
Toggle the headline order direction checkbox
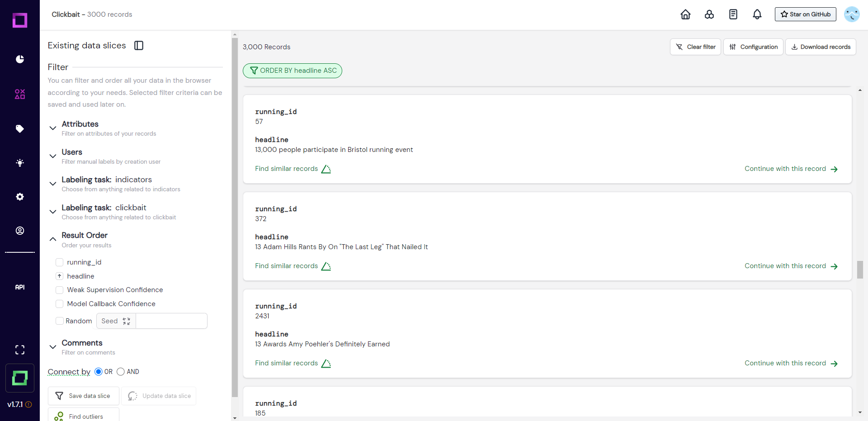tap(59, 276)
